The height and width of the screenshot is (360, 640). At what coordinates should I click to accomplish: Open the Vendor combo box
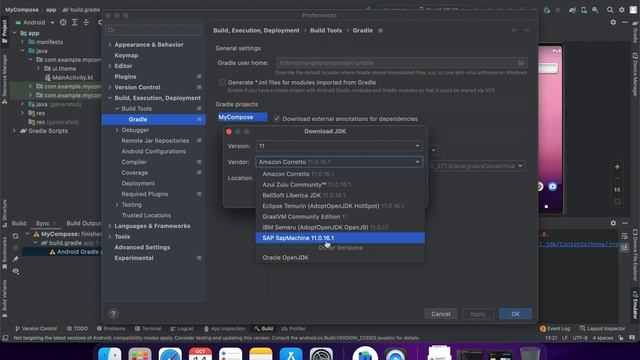(x=339, y=162)
